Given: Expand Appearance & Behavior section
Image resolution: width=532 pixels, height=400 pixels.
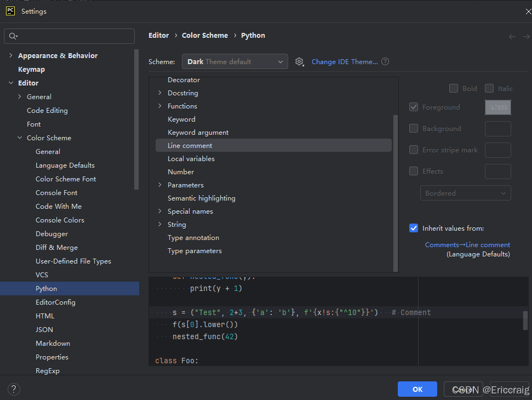Looking at the screenshot, I should (11, 55).
